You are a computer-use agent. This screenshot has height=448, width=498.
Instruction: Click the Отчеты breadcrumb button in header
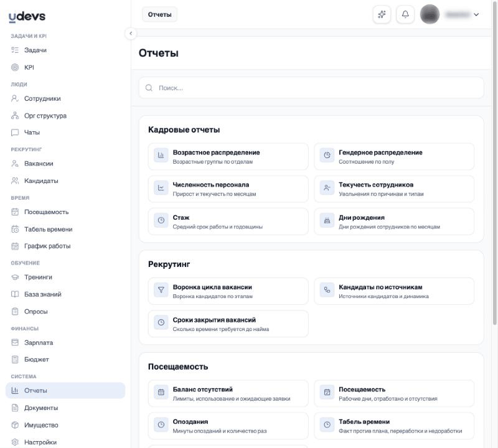tap(159, 14)
